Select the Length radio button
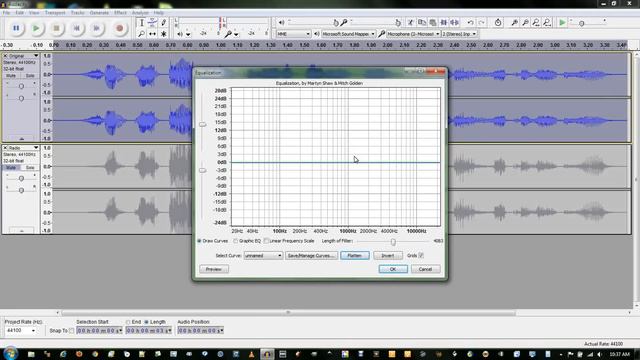The width and height of the screenshot is (640, 360). (146, 322)
